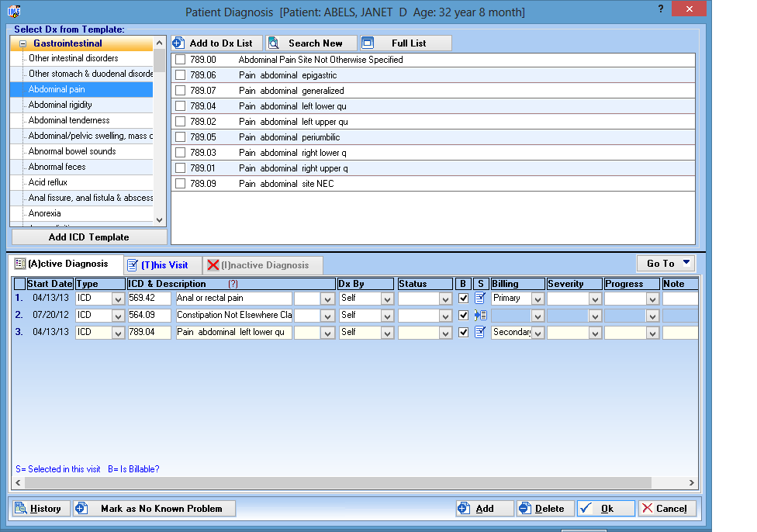This screenshot has width=757, height=532.
Task: Collapse the Gastrointestinal tree node
Action: tap(22, 43)
